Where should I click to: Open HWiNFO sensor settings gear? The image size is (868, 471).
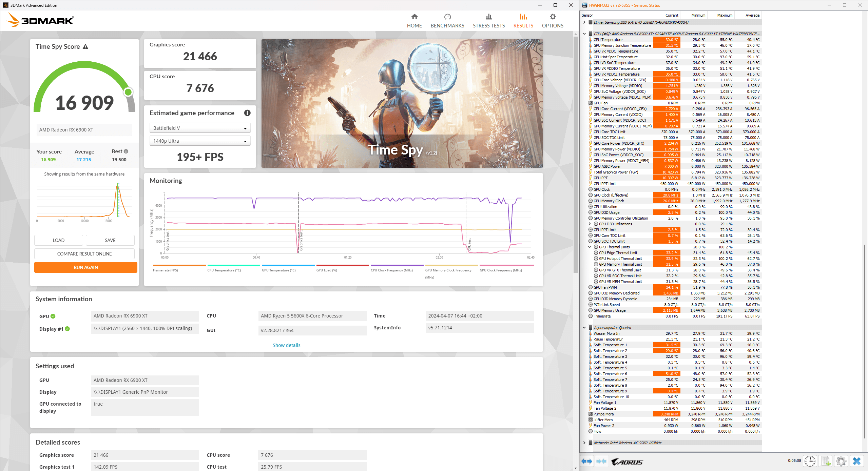[841, 461]
